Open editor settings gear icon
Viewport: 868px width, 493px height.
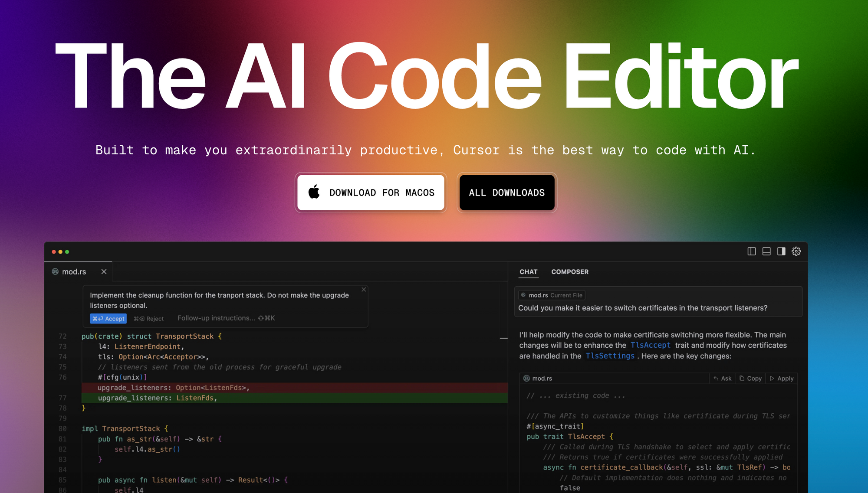click(796, 251)
